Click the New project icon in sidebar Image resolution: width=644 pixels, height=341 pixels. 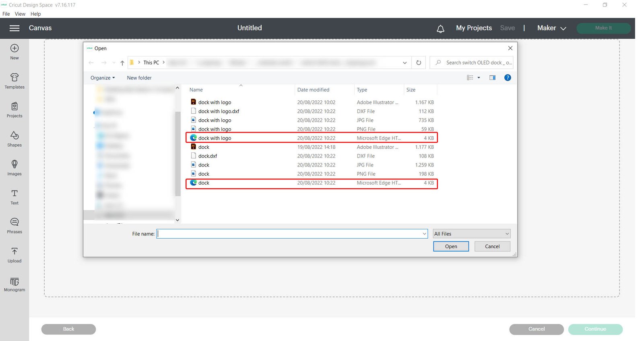tap(14, 52)
